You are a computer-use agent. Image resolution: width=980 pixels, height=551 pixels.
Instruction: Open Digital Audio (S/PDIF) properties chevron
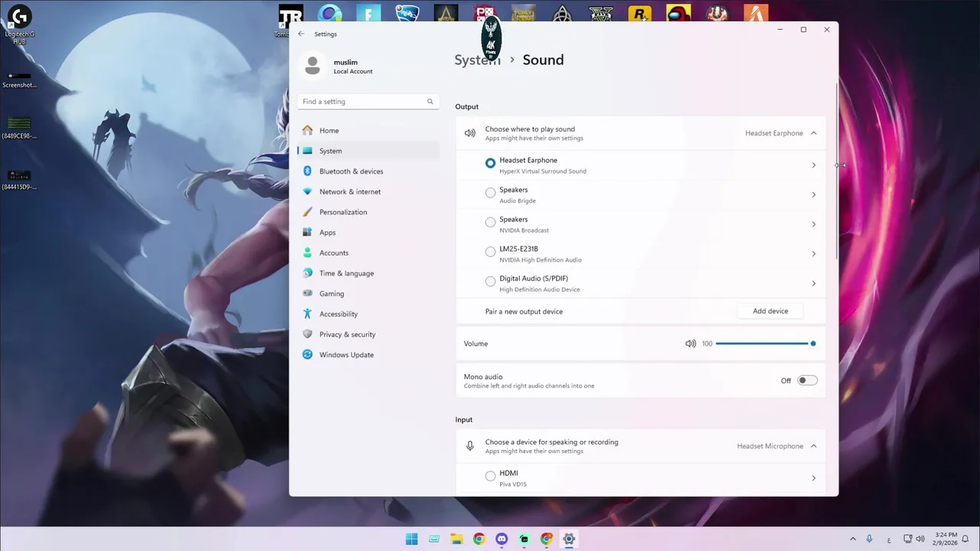(814, 283)
